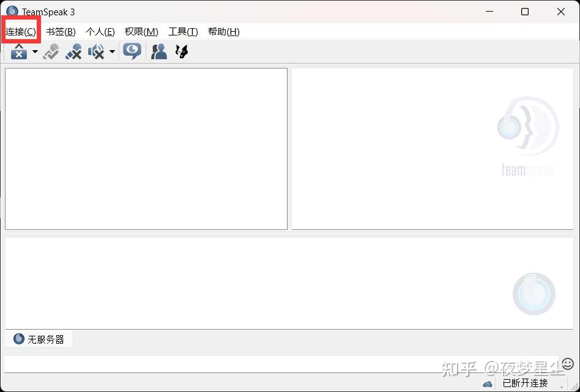
Task: Click the globe icon on the 无服务器 tab
Action: coord(18,339)
